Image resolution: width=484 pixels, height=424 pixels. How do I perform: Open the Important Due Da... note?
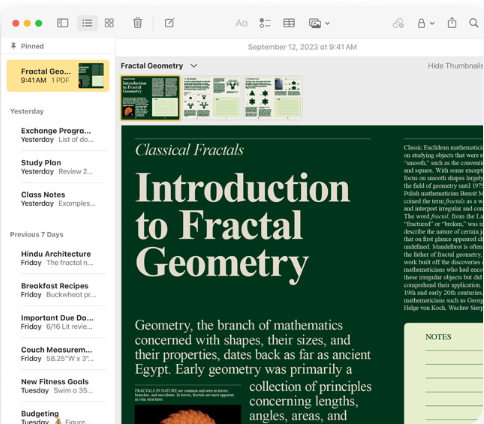58,322
